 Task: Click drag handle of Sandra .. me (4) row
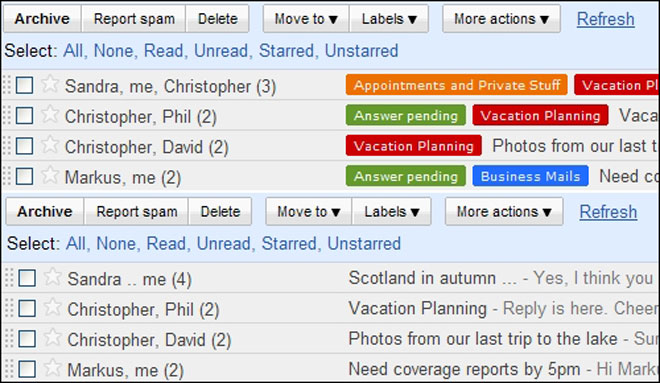pyautogui.click(x=9, y=278)
